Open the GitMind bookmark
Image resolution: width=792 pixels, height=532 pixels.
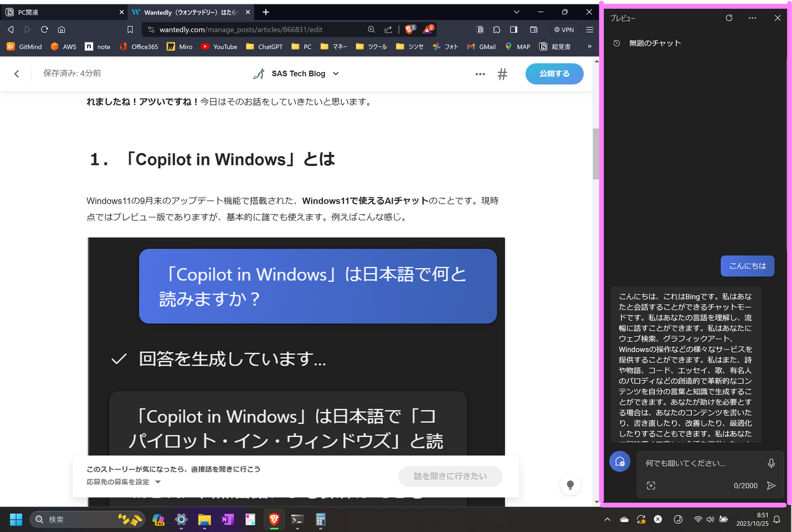[24, 47]
